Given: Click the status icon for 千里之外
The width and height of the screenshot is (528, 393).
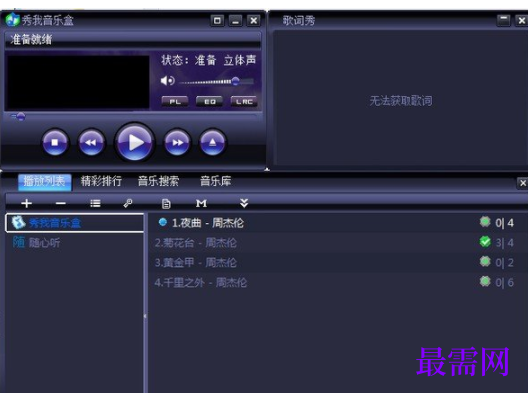Looking at the screenshot, I should (x=485, y=281).
